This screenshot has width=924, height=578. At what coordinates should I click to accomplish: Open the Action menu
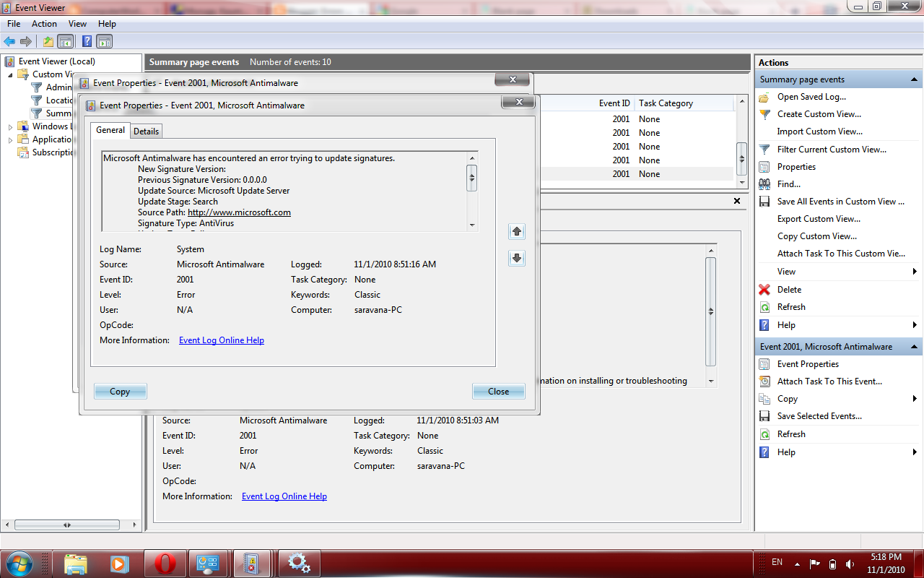(x=44, y=24)
